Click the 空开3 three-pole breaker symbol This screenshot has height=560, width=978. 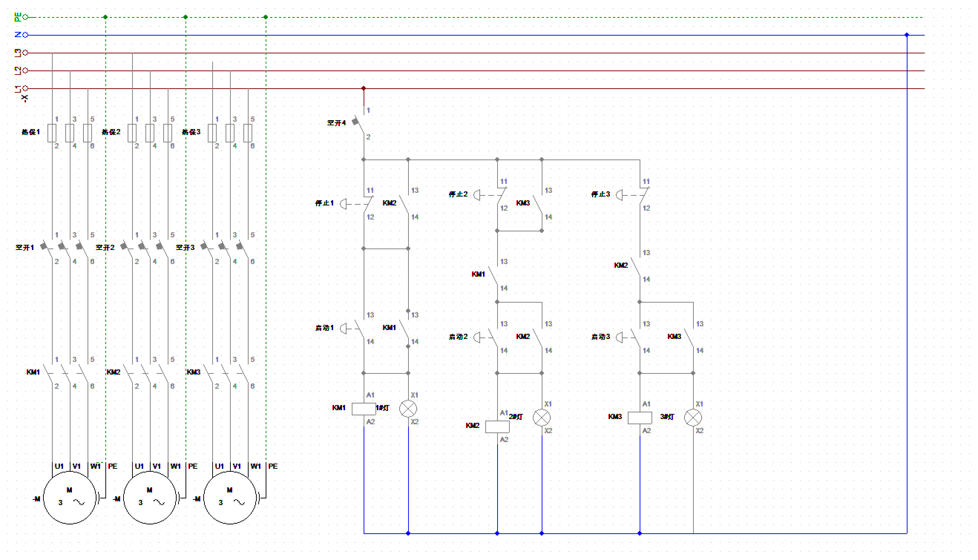click(226, 248)
